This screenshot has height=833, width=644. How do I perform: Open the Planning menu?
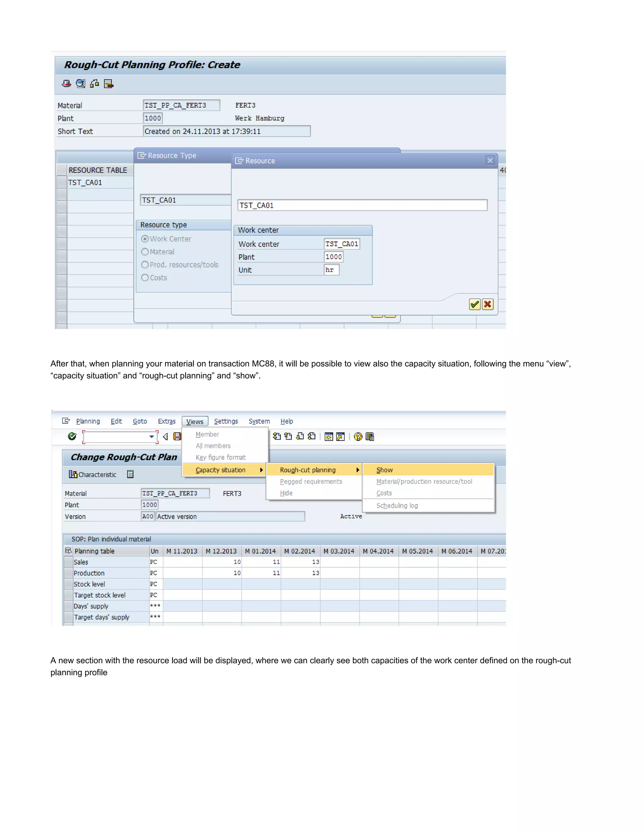click(x=88, y=421)
